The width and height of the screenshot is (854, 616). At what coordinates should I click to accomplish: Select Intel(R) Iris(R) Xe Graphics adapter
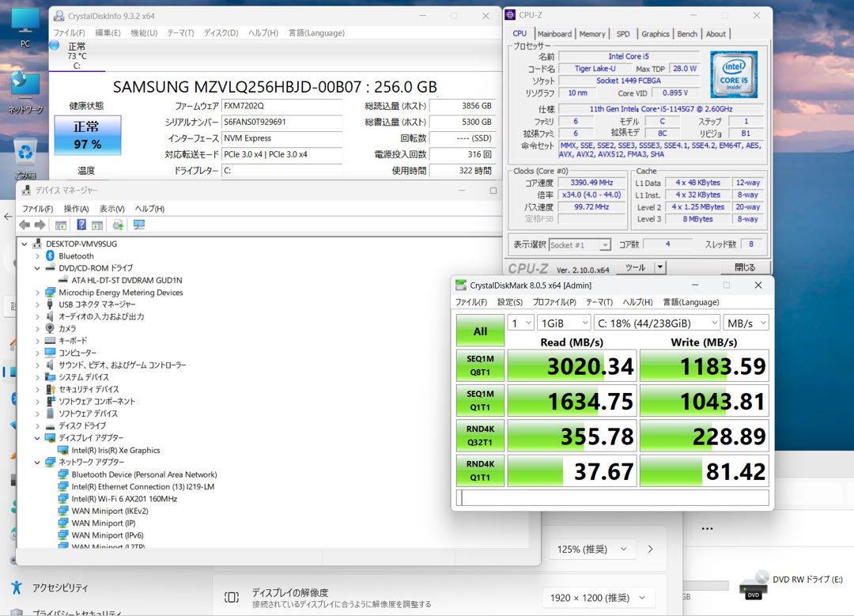pos(115,451)
